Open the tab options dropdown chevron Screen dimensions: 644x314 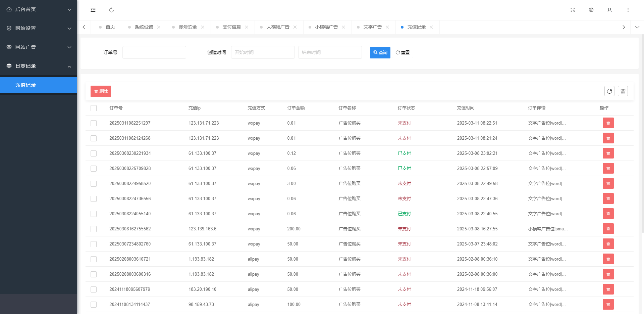tap(637, 27)
